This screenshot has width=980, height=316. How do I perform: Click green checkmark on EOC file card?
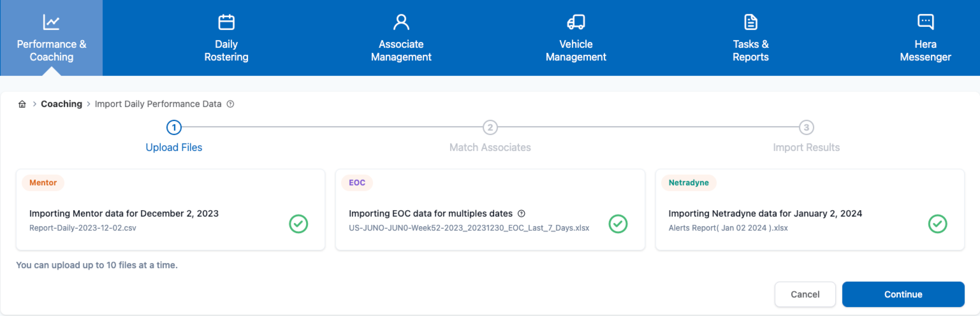click(618, 224)
